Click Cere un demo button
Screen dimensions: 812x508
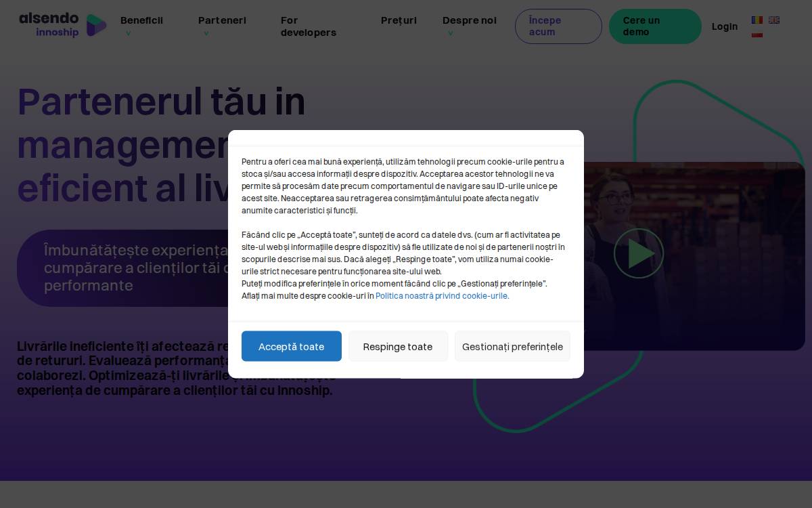[x=655, y=26]
